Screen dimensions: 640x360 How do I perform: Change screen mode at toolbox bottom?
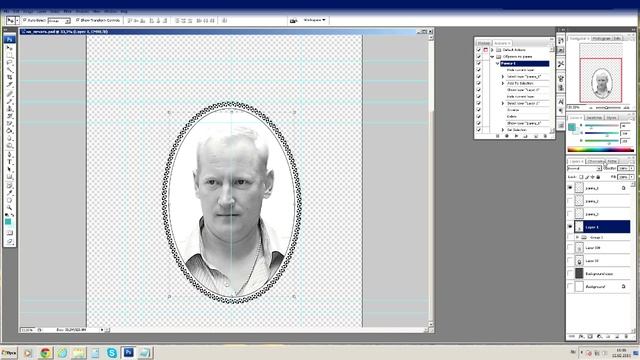10,242
